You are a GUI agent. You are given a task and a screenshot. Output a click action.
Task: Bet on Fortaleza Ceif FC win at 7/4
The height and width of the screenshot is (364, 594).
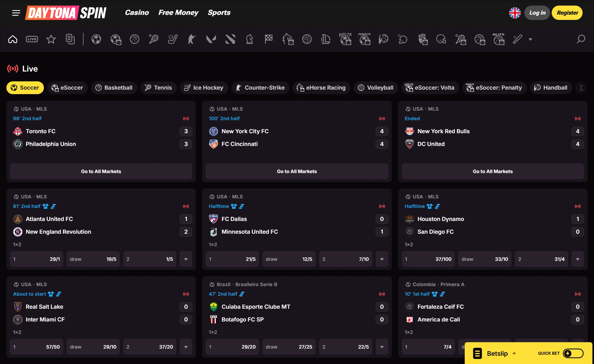click(428, 347)
